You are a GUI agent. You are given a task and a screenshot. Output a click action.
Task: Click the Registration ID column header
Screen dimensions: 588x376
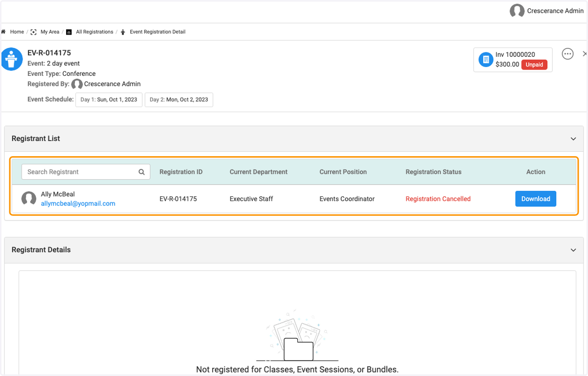181,172
